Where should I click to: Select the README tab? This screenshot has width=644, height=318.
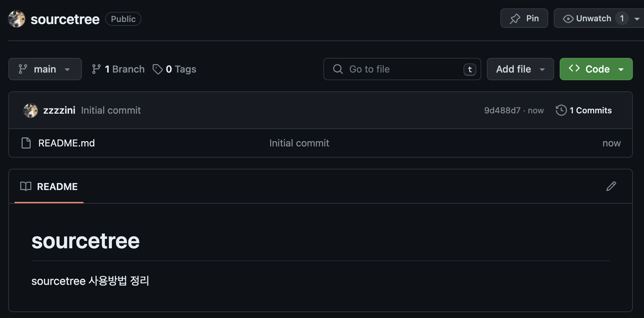pyautogui.click(x=49, y=187)
